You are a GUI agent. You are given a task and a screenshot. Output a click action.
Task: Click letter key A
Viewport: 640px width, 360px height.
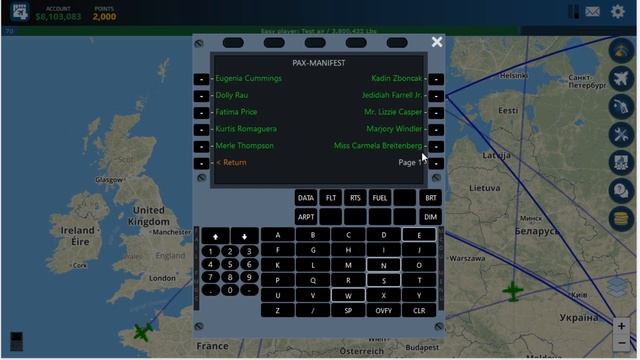click(x=278, y=235)
